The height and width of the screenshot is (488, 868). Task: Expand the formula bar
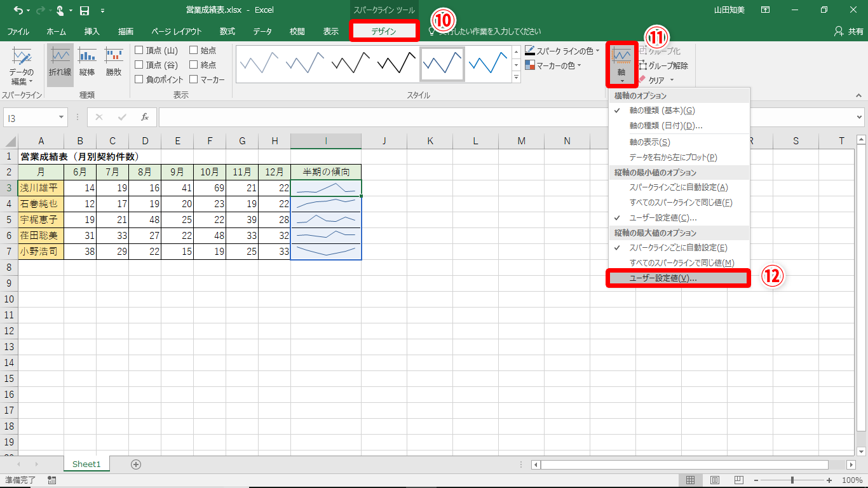coord(860,118)
